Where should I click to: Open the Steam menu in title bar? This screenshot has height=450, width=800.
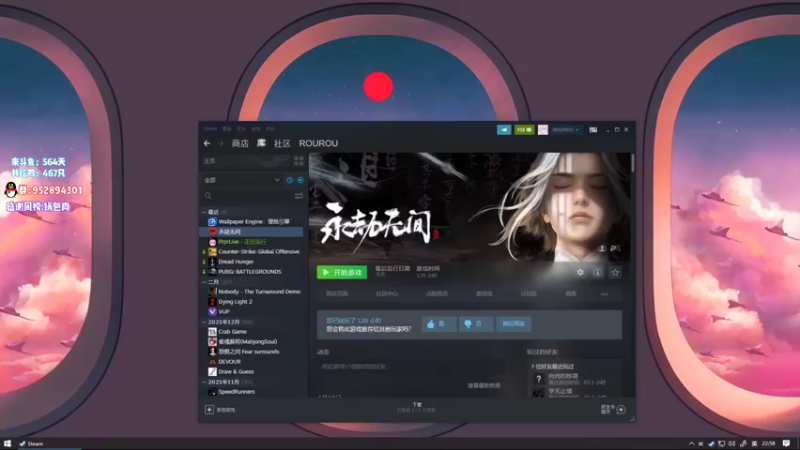coord(210,129)
